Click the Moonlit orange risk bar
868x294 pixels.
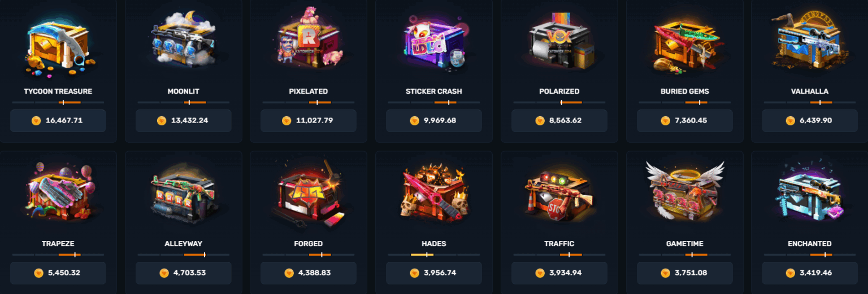click(x=195, y=103)
